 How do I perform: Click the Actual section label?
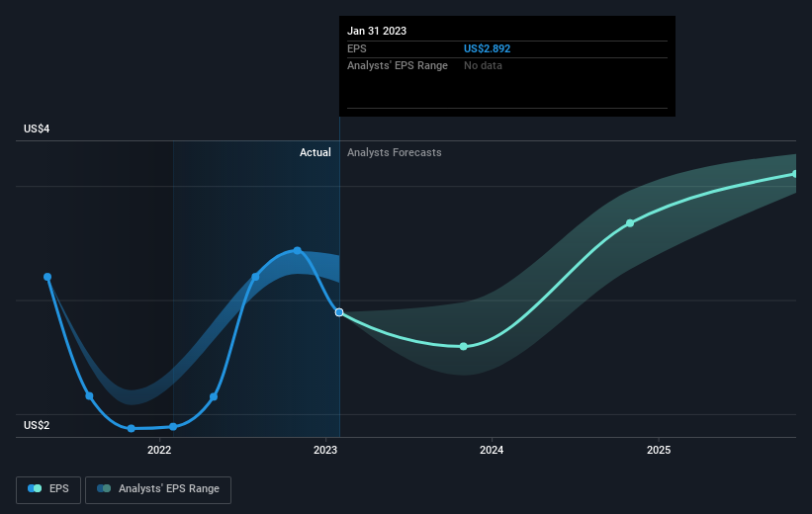tap(315, 152)
